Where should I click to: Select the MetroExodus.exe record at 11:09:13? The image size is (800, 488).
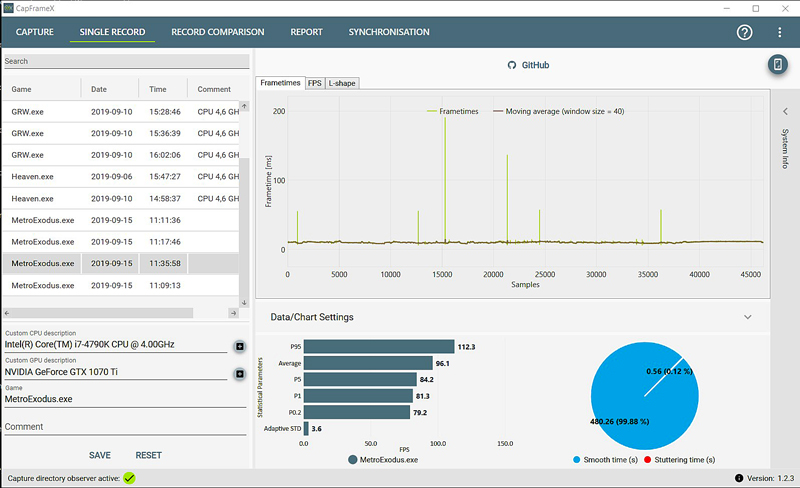tap(121, 285)
